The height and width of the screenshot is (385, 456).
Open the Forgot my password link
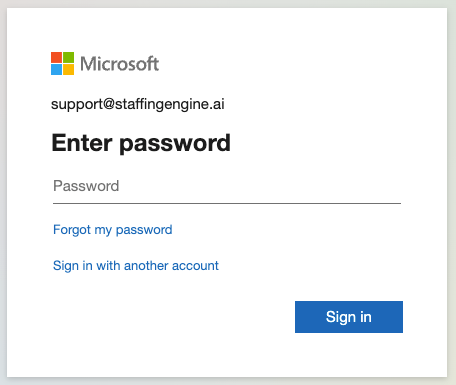[113, 230]
